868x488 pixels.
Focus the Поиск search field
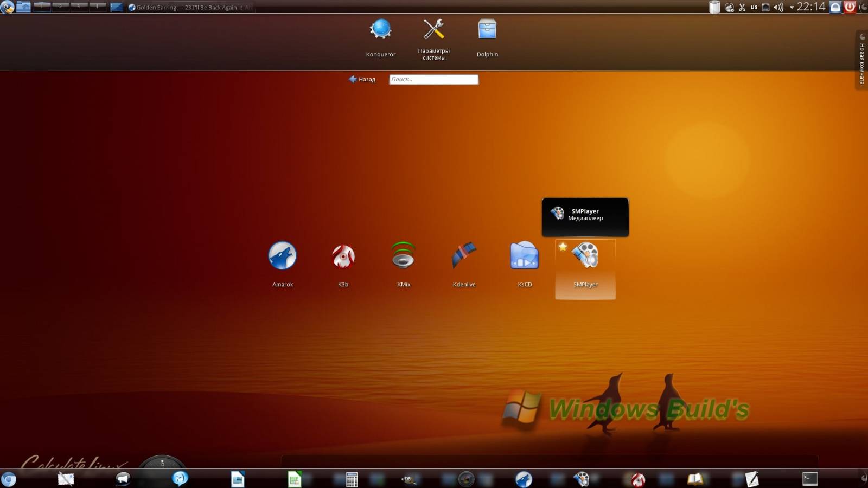point(434,79)
